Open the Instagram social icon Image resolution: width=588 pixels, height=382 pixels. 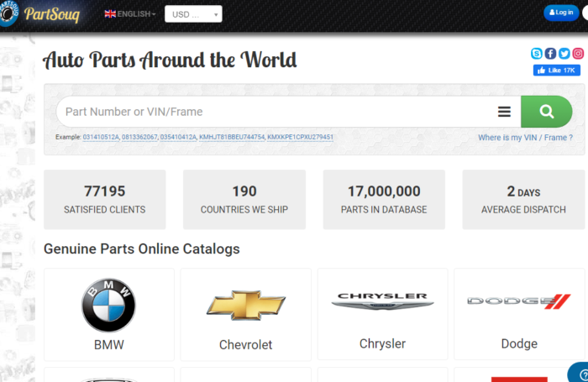(x=578, y=54)
